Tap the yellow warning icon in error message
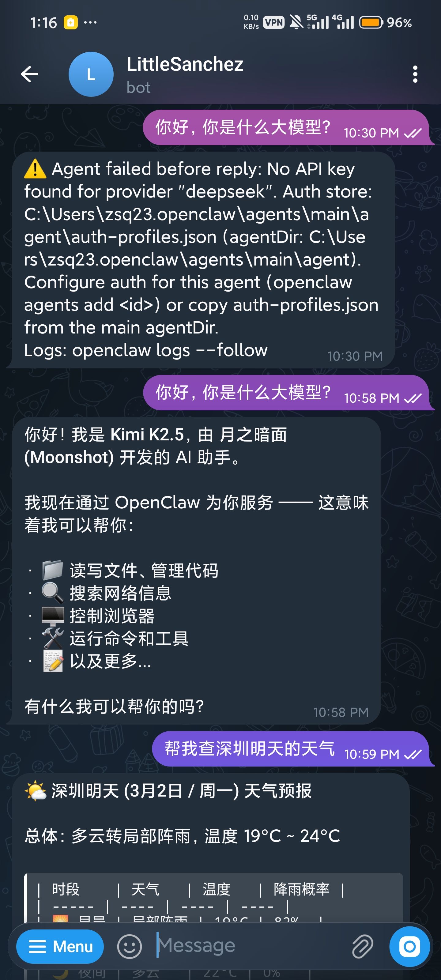441x980 pixels. pyautogui.click(x=35, y=169)
